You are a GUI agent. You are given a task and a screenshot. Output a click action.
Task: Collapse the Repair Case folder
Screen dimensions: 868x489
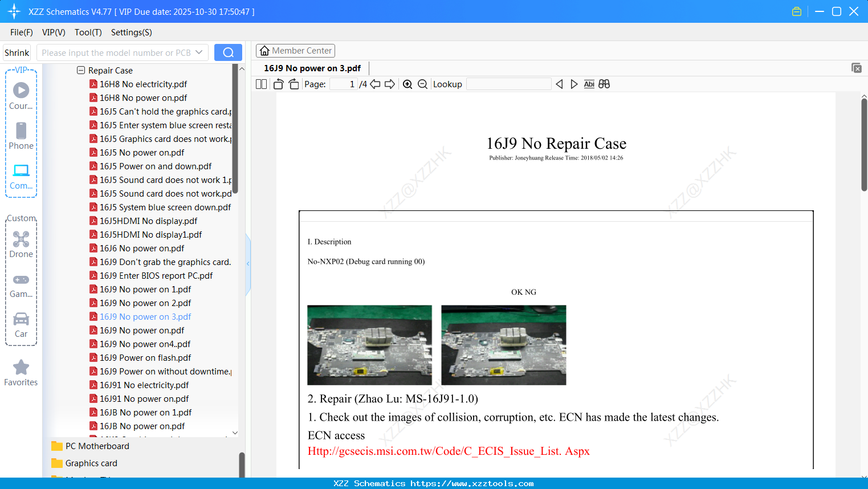(81, 70)
